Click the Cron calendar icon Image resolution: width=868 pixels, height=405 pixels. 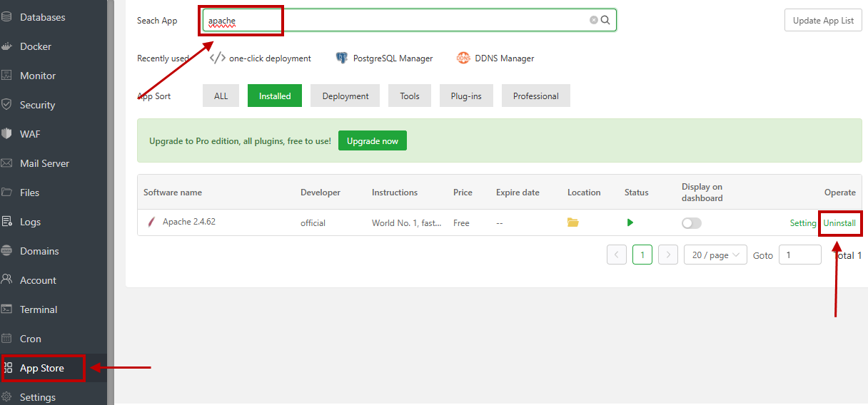coord(7,339)
